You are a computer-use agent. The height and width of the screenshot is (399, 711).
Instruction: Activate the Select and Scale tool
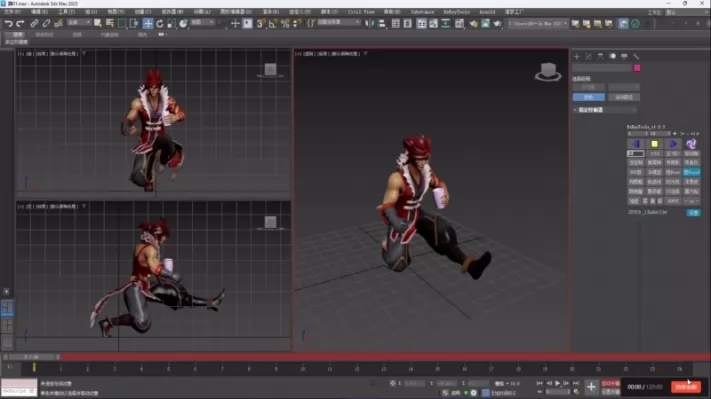171,24
